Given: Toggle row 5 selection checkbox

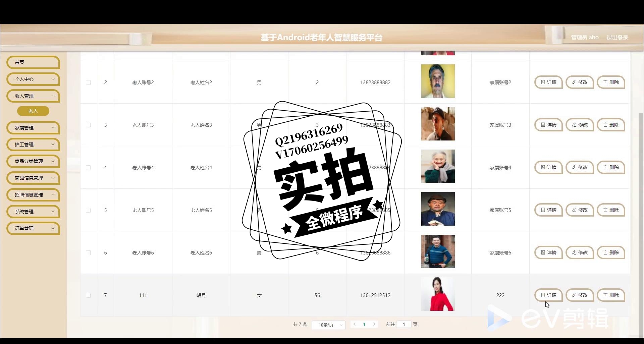Looking at the screenshot, I should (88, 210).
